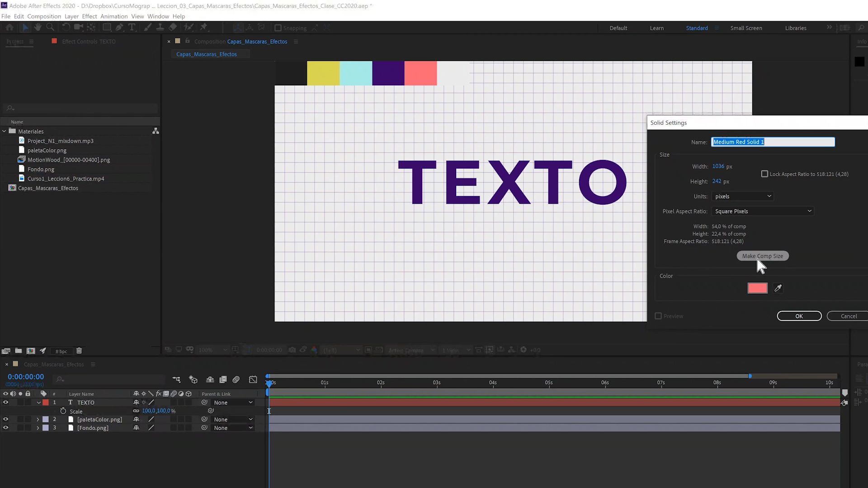Image resolution: width=868 pixels, height=488 pixels.
Task: Select the Horizontal Type tool
Action: pyautogui.click(x=132, y=28)
